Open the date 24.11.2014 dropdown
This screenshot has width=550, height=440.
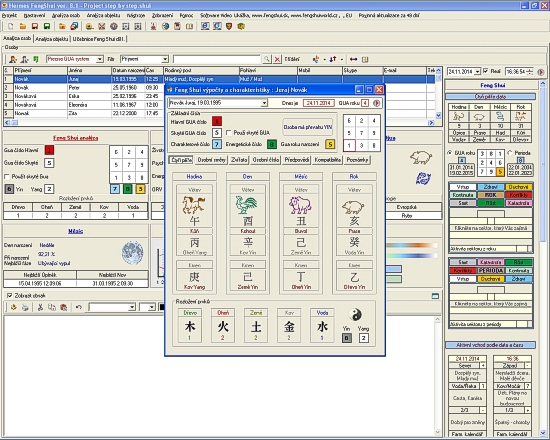pos(477,72)
